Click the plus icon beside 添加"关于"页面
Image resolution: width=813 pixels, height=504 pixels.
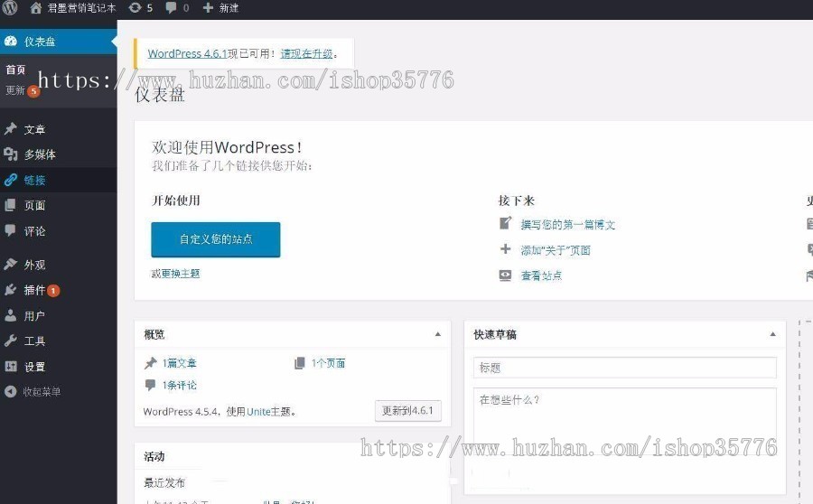tap(506, 249)
